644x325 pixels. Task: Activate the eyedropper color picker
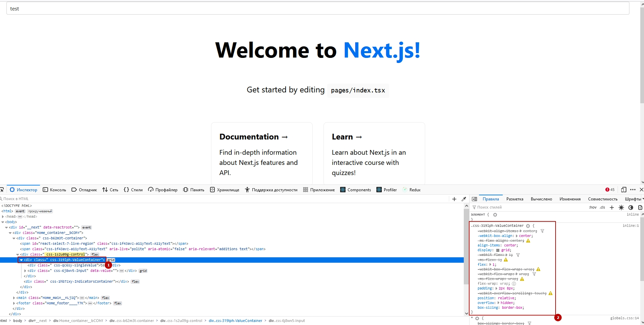pyautogui.click(x=464, y=199)
